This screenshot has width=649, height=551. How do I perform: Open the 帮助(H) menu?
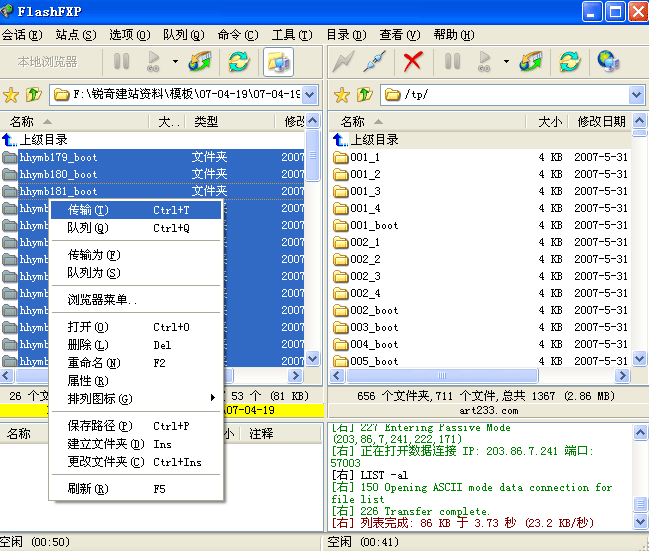(x=454, y=35)
